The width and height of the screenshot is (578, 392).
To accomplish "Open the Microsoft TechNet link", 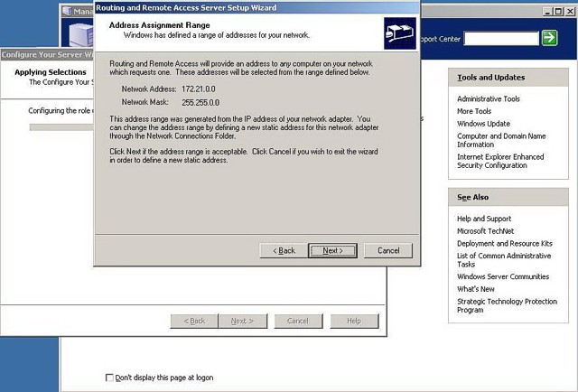I will (x=486, y=231).
